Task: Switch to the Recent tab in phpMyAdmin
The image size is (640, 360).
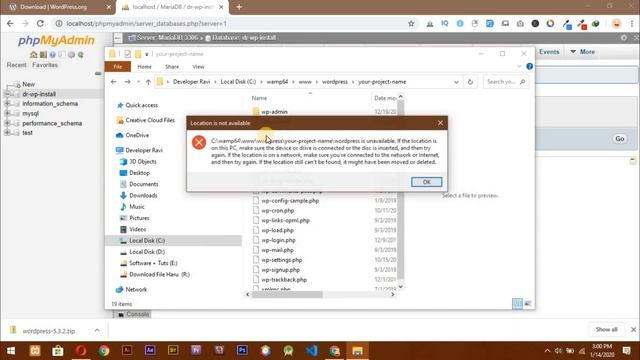Action: (x=16, y=65)
